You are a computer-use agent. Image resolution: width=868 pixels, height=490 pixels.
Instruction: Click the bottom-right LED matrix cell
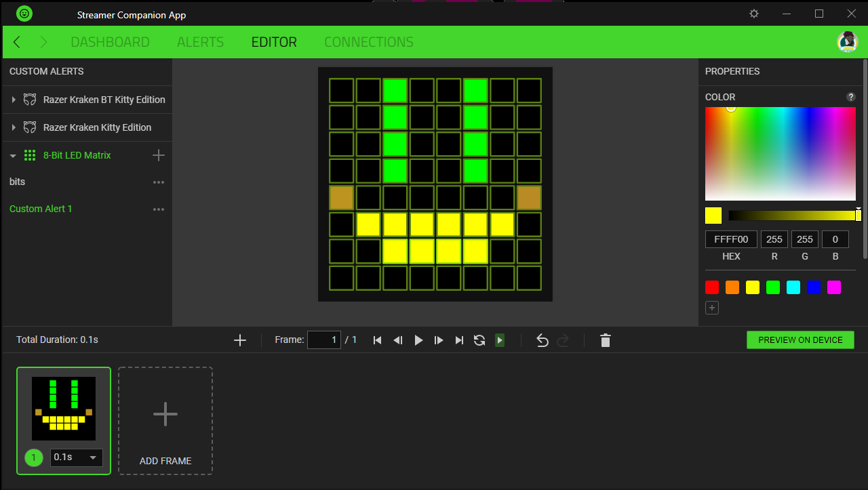tap(529, 278)
